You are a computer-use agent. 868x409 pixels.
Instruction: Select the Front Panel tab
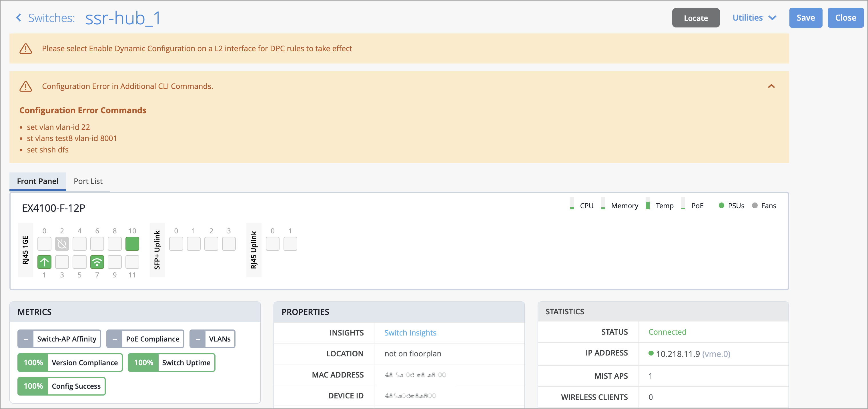tap(38, 181)
